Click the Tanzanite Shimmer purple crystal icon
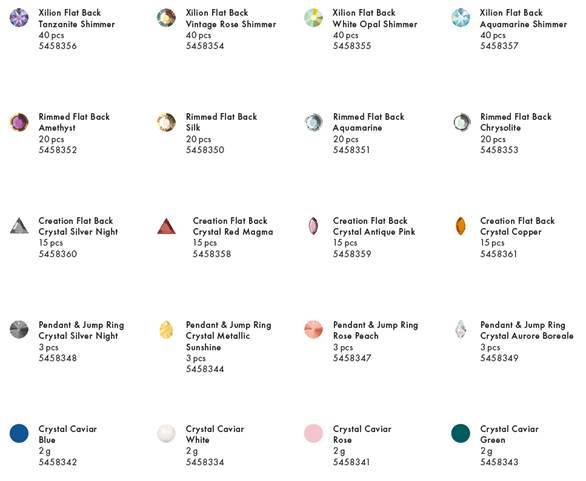This screenshot has width=586, height=481. click(x=19, y=18)
